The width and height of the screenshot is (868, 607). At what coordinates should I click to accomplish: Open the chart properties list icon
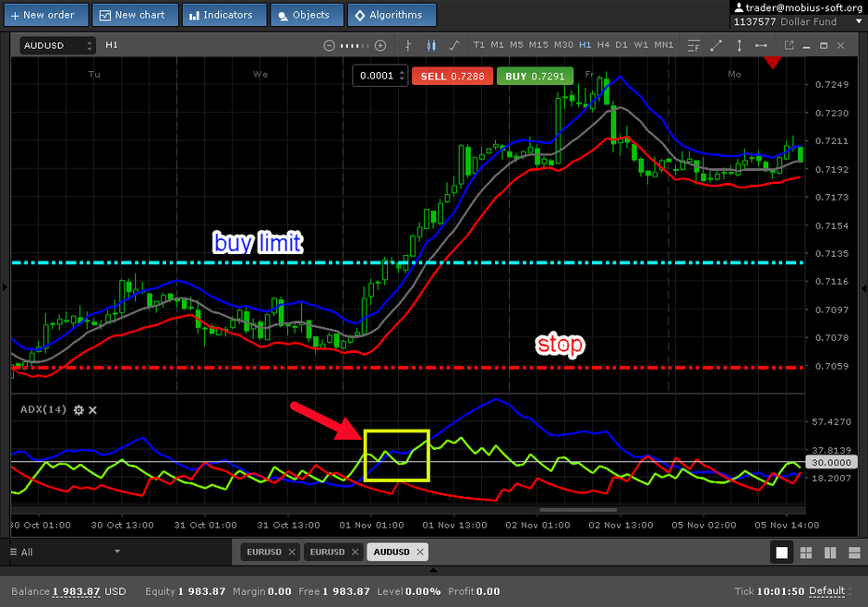point(693,45)
